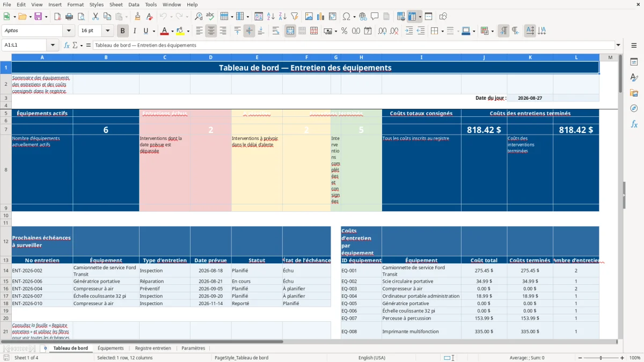Increase the cell indent
The image size is (644, 362).
click(409, 31)
